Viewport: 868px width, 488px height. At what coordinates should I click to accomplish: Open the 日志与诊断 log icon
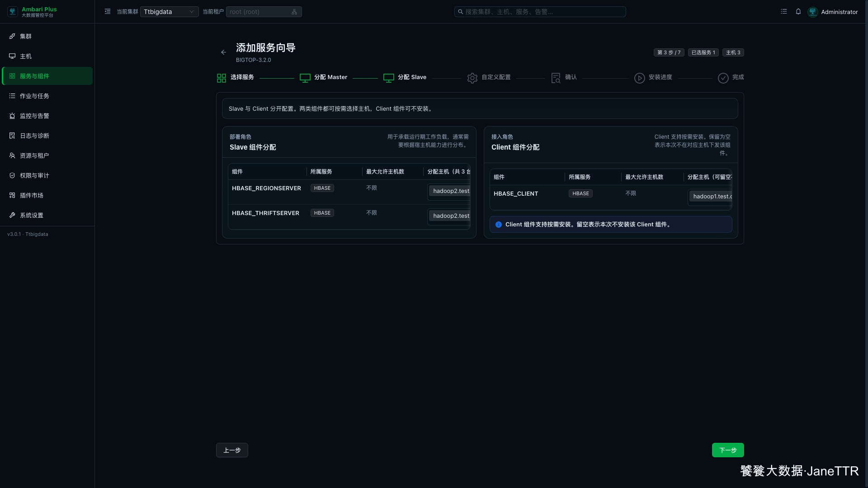[x=12, y=136]
